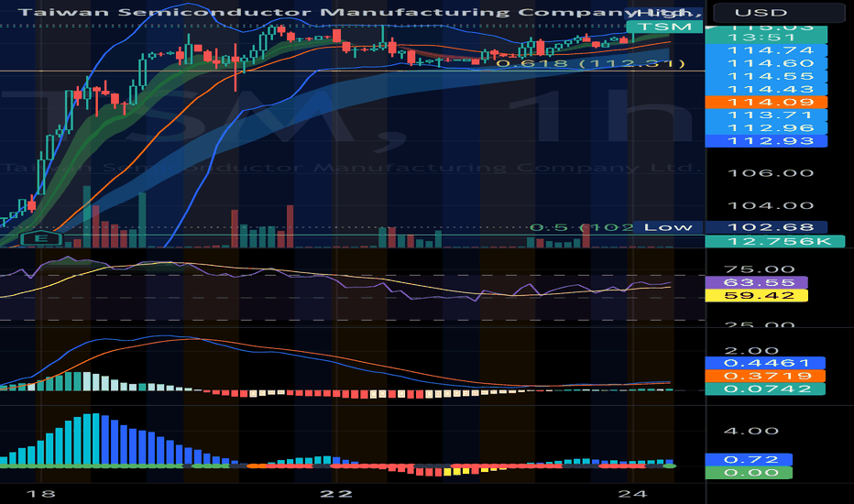Click the 113.71 price tag

coord(766,115)
